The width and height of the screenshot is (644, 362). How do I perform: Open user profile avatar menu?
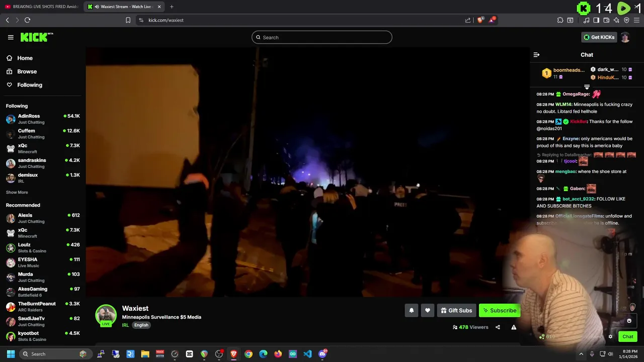point(625,37)
